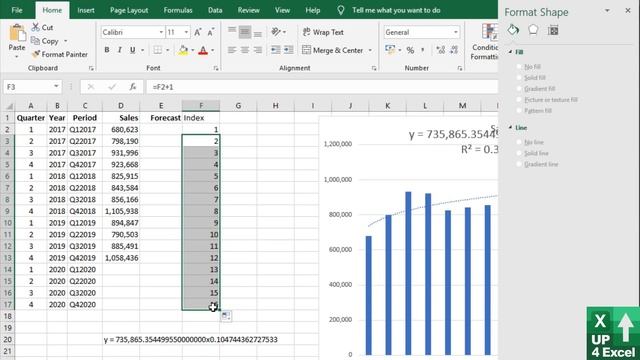Decrease font size with small A icon

[211, 32]
